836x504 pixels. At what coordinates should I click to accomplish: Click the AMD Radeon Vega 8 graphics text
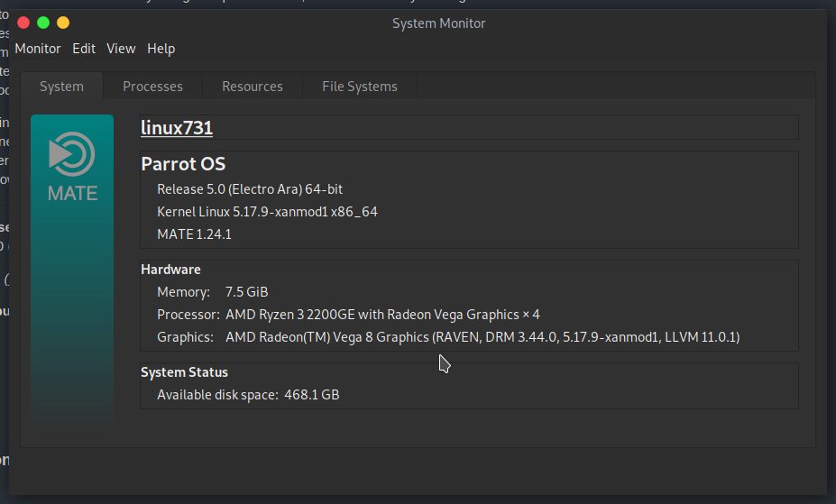(x=482, y=337)
